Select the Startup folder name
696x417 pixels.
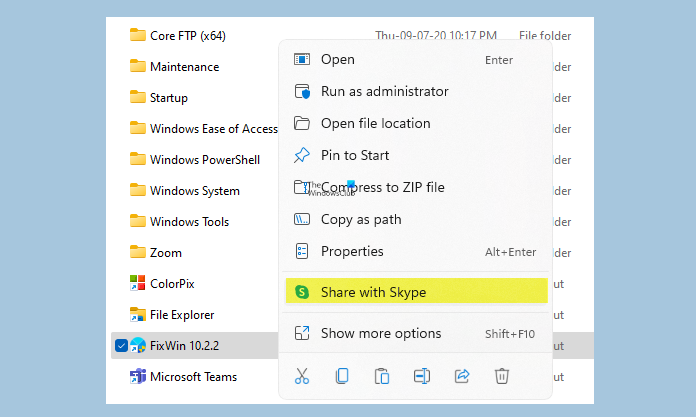(x=169, y=98)
